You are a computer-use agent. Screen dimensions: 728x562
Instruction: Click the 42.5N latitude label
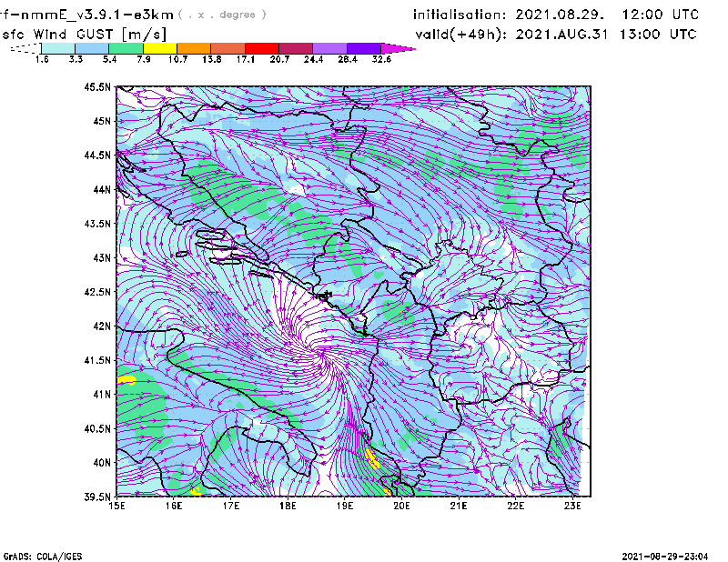97,292
